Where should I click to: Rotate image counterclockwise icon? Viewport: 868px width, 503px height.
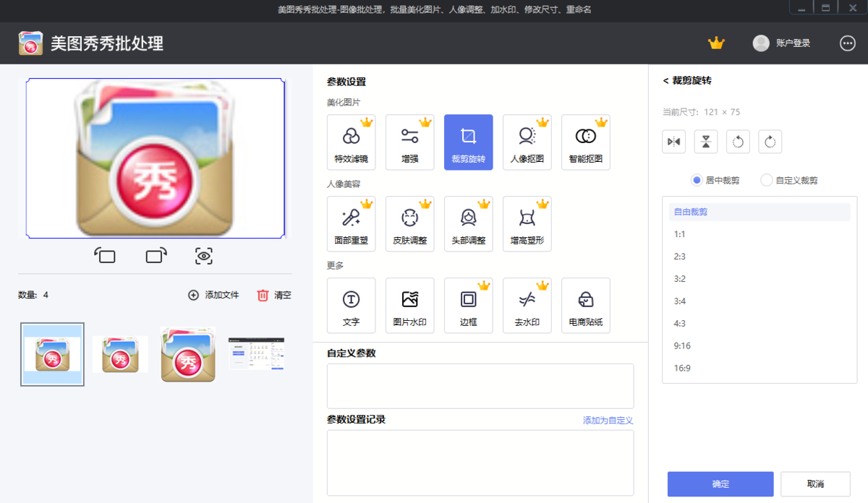738,142
